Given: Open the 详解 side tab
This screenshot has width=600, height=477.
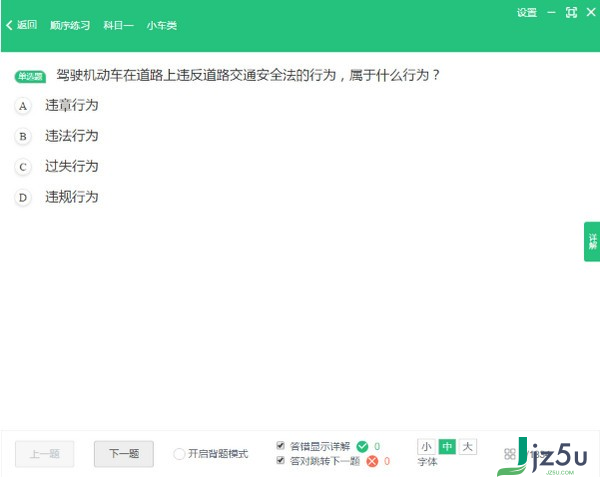Looking at the screenshot, I should 592,242.
